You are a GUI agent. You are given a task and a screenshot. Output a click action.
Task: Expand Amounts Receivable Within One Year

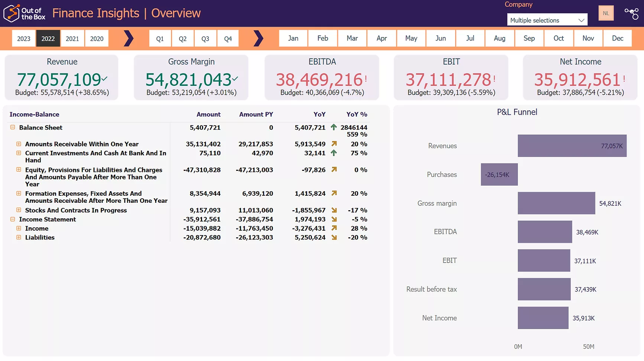pyautogui.click(x=19, y=144)
